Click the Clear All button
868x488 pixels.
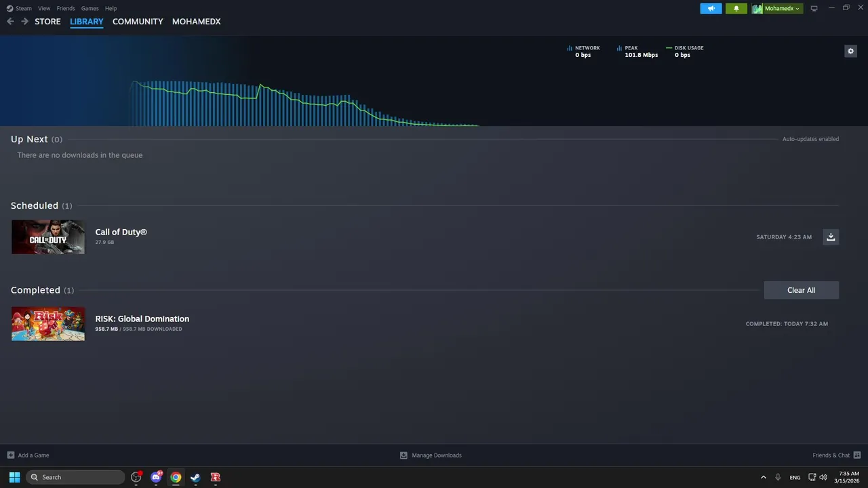(x=801, y=290)
